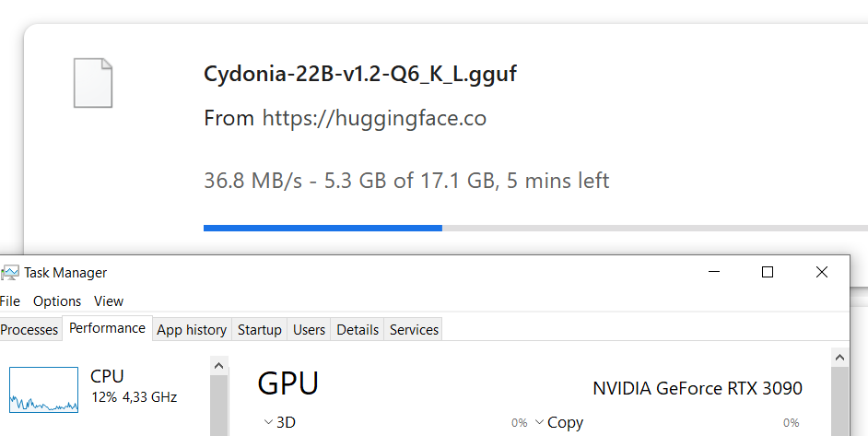Switch to the Processes tab
The width and height of the screenshot is (868, 436).
[x=29, y=330]
